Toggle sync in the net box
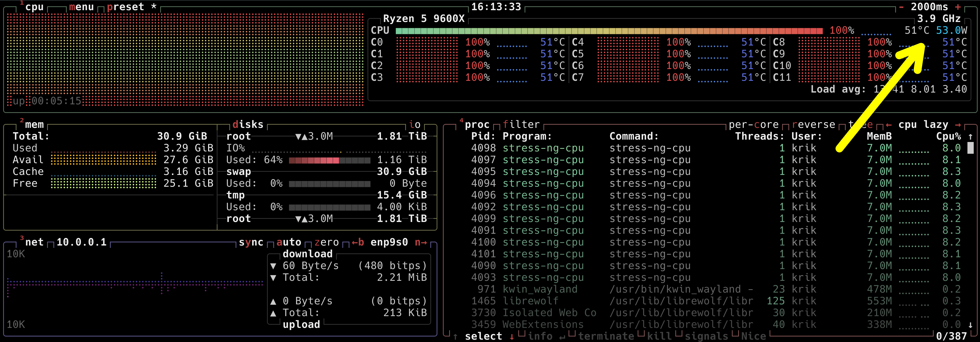 click(251, 242)
